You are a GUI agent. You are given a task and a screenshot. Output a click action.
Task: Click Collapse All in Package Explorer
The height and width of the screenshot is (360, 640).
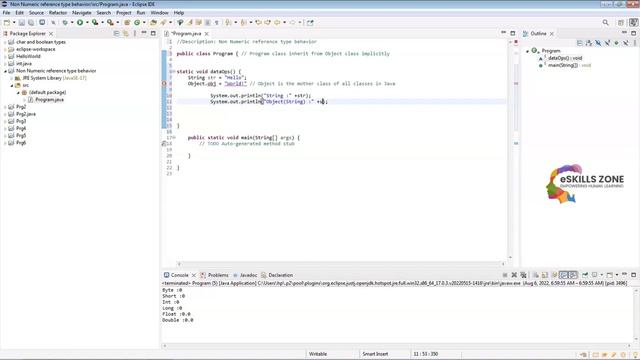point(116,33)
